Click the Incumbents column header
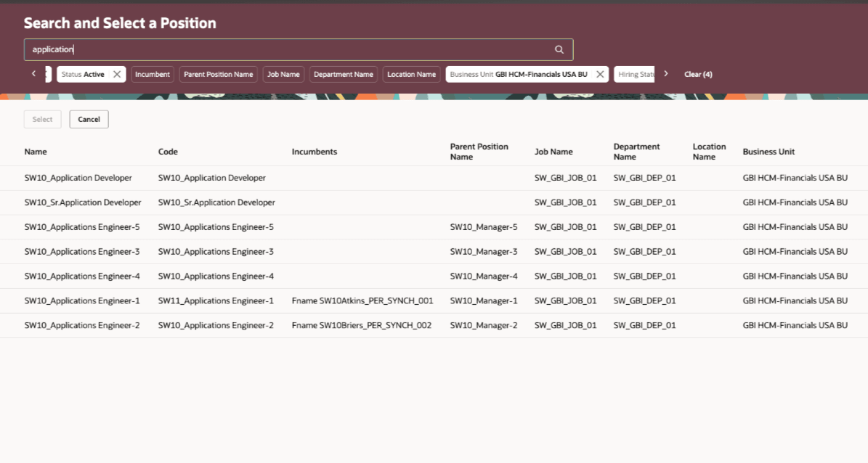Screen dimensions: 868x463 (315, 152)
